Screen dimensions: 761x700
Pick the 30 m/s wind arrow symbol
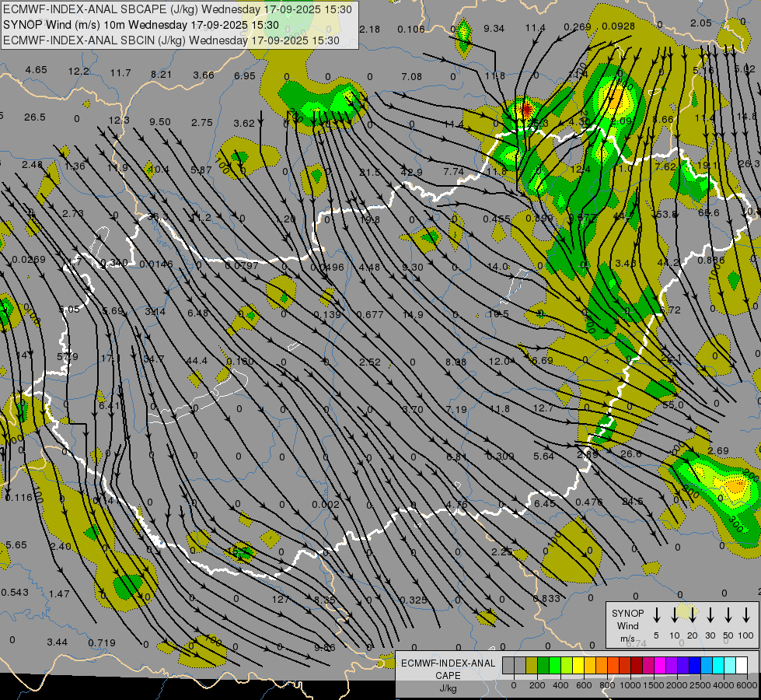click(x=710, y=615)
